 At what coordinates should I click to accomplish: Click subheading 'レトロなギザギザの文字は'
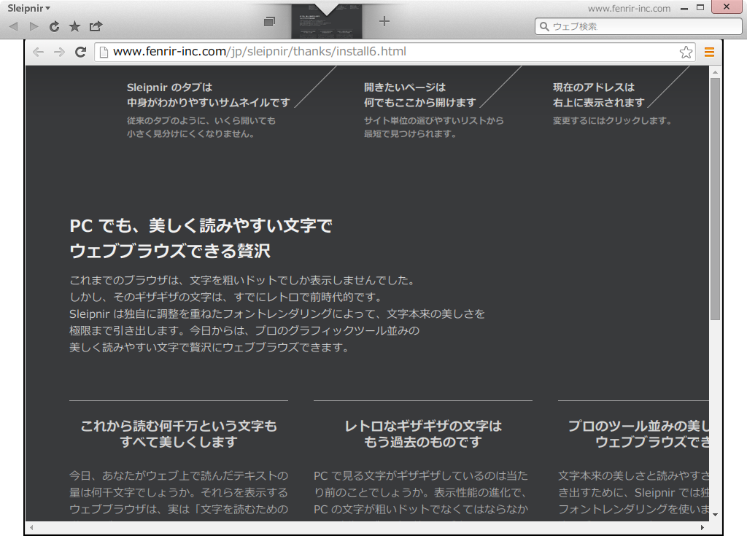click(423, 426)
